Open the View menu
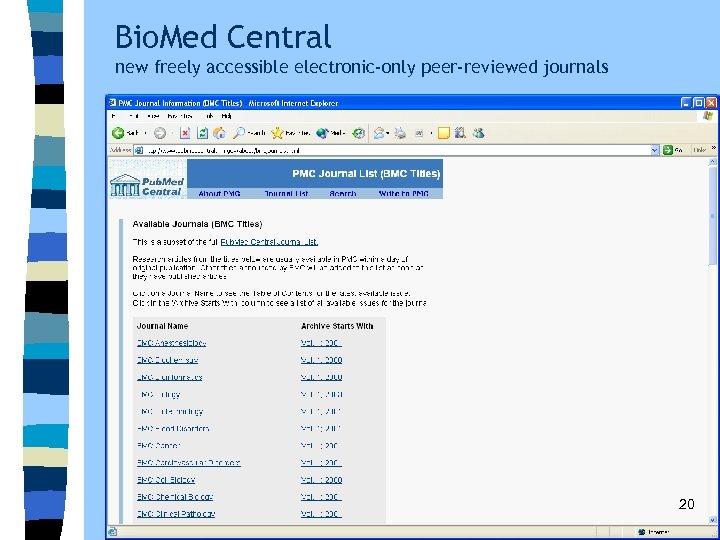720x540 pixels. [153, 116]
